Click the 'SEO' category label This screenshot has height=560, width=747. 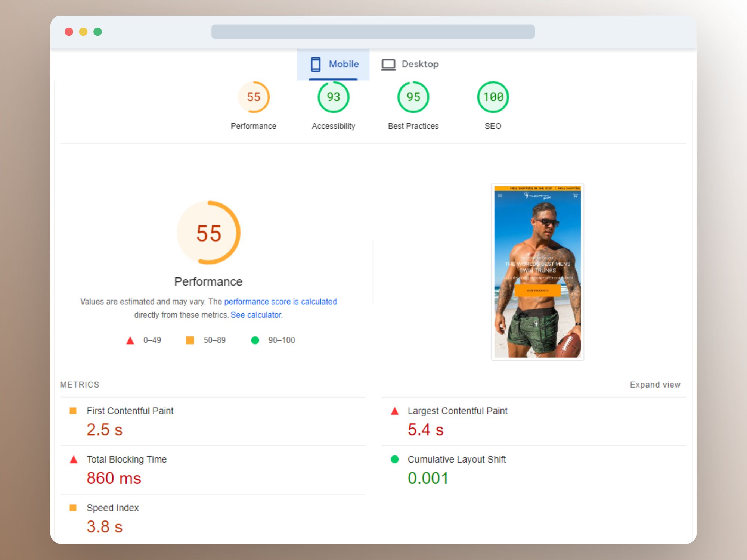[493, 126]
